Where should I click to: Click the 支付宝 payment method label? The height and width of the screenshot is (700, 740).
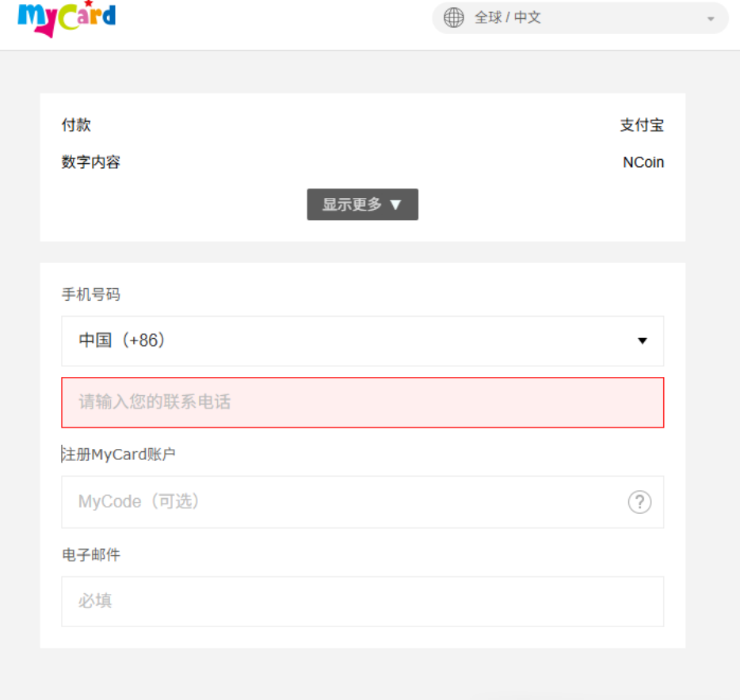click(x=643, y=124)
